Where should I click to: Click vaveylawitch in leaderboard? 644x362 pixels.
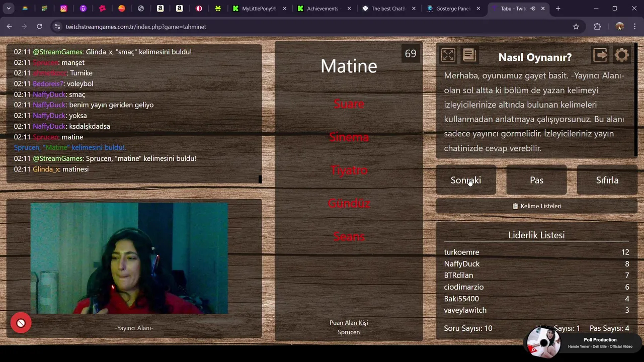click(x=465, y=310)
